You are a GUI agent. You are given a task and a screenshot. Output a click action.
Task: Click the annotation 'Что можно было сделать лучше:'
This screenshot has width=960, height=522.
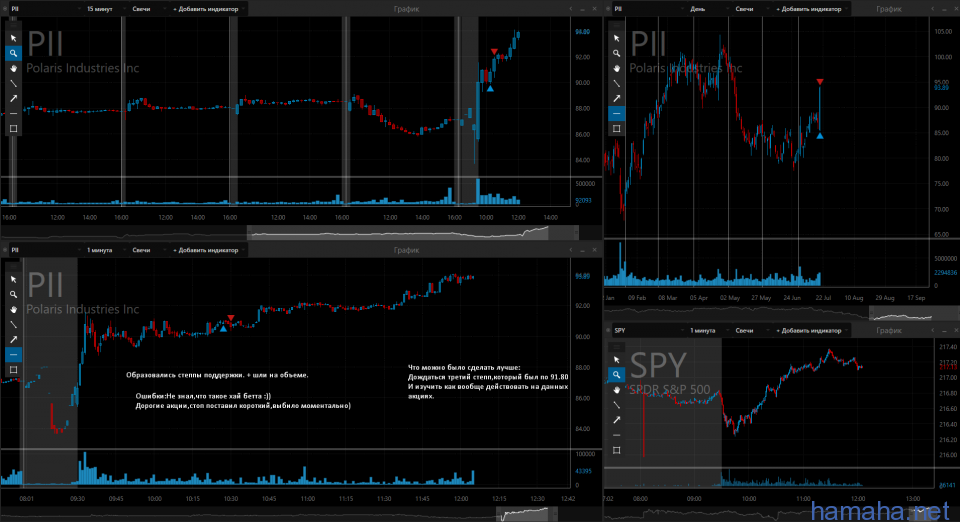(x=464, y=368)
